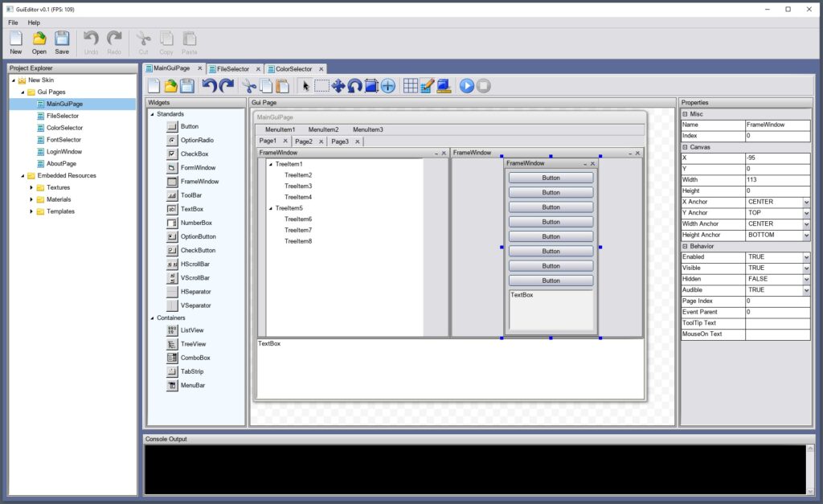
Task: Open the Help menu
Action: click(34, 23)
